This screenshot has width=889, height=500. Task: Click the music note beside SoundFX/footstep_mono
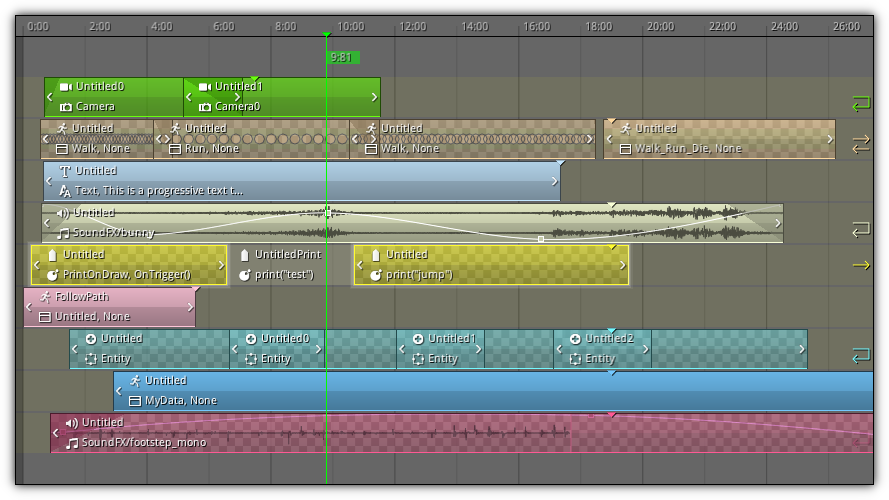click(72, 443)
